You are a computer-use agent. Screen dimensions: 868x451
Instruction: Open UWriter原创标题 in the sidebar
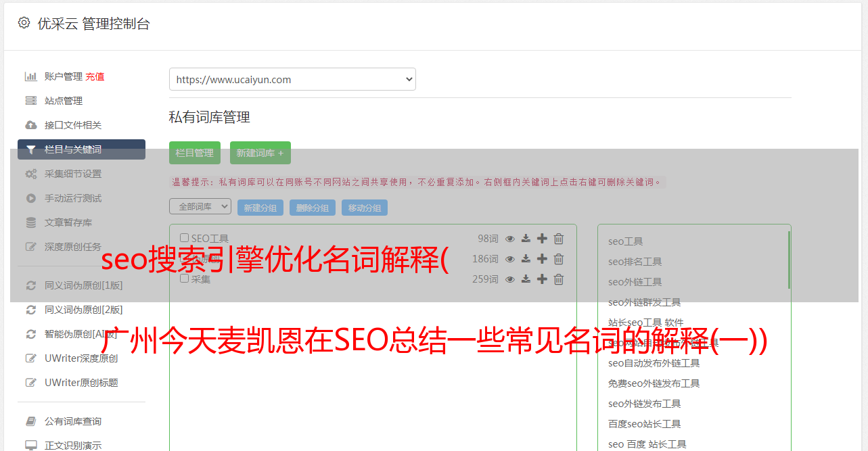click(81, 383)
